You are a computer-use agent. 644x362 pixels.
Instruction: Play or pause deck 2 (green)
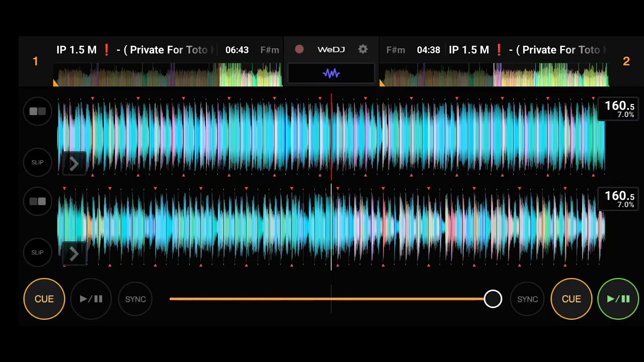618,299
